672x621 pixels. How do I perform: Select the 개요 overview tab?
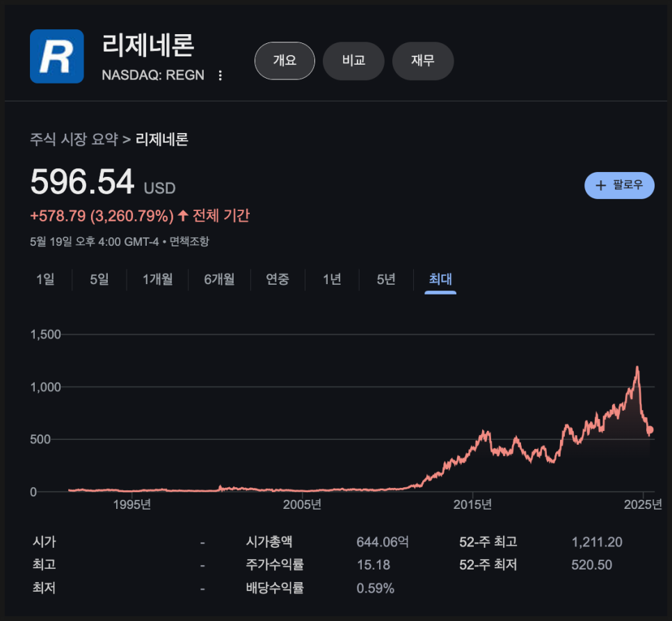coord(285,61)
